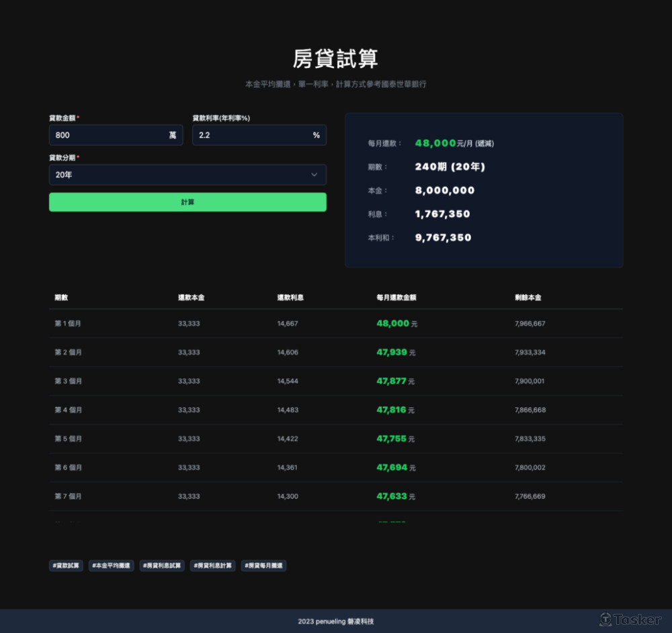Click the #貸款試算 tag

pos(66,566)
